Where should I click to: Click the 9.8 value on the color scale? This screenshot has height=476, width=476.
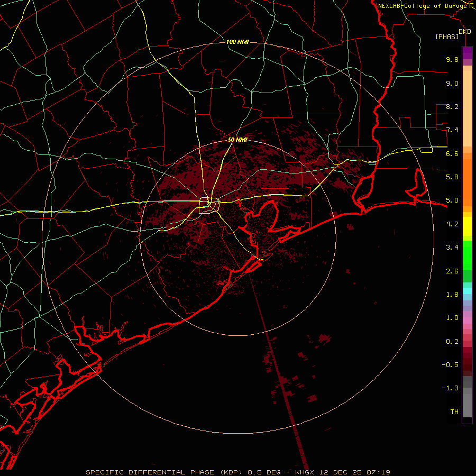pyautogui.click(x=452, y=59)
